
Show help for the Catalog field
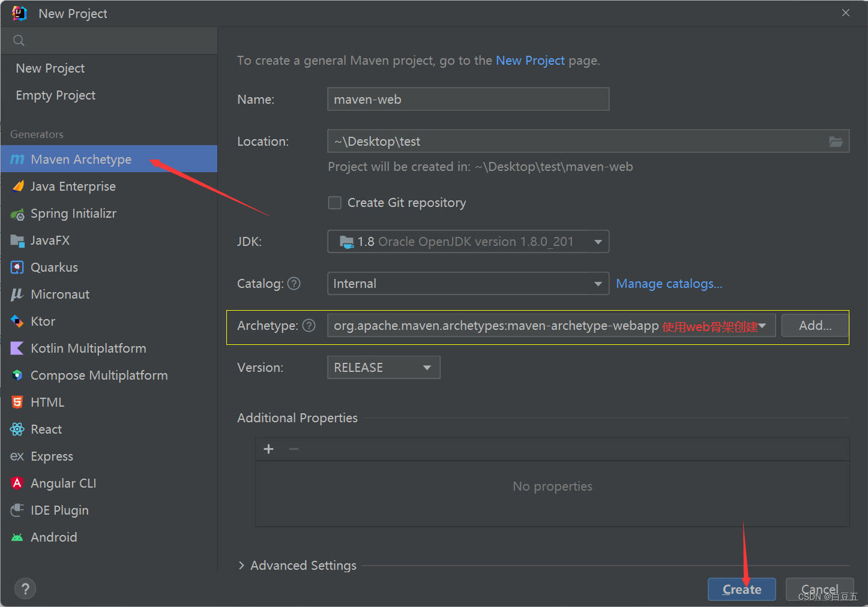click(294, 284)
